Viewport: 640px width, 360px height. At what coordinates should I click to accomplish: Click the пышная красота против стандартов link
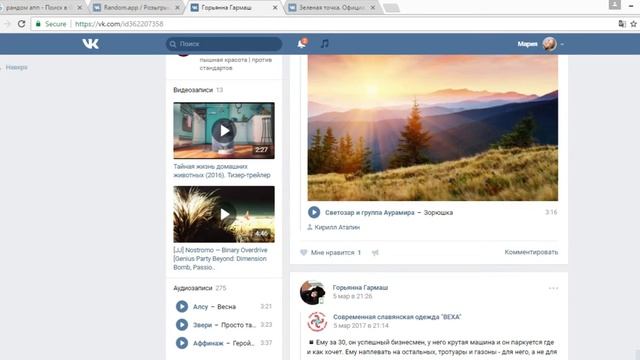pyautogui.click(x=236, y=64)
